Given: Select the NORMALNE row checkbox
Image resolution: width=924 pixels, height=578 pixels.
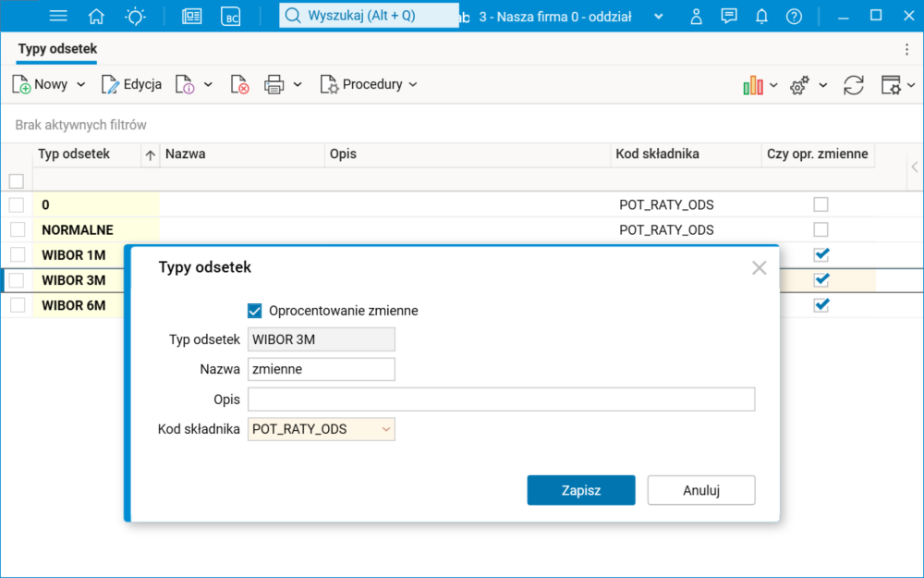Looking at the screenshot, I should point(16,229).
